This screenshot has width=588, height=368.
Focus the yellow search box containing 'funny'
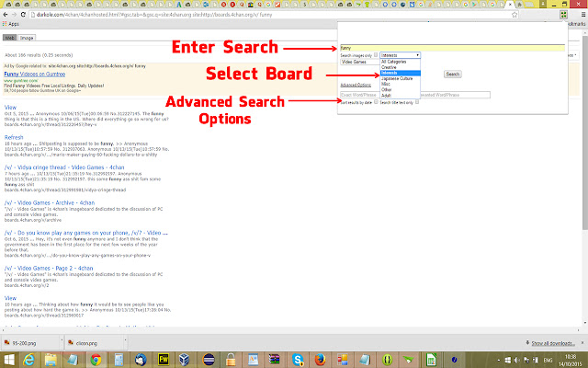pos(452,48)
